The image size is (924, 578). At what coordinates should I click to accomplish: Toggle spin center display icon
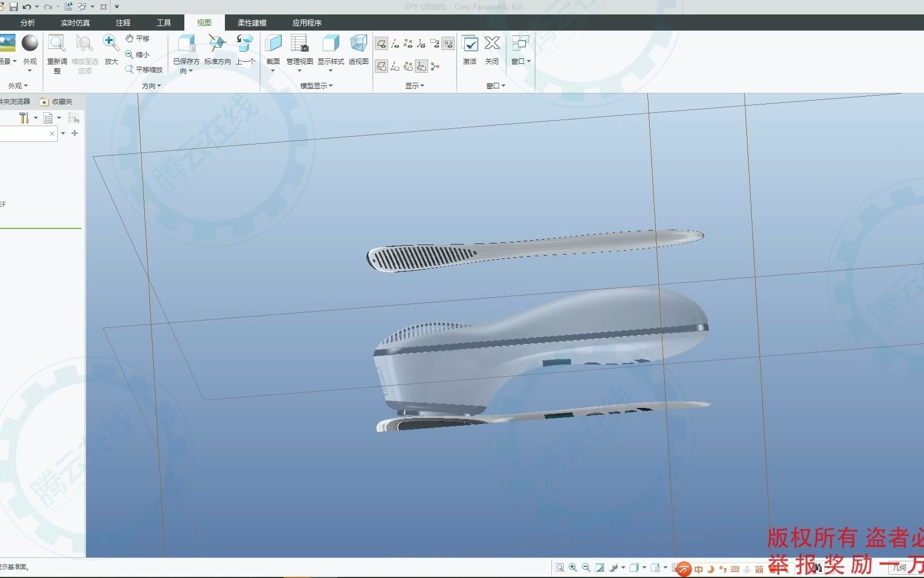click(x=435, y=67)
